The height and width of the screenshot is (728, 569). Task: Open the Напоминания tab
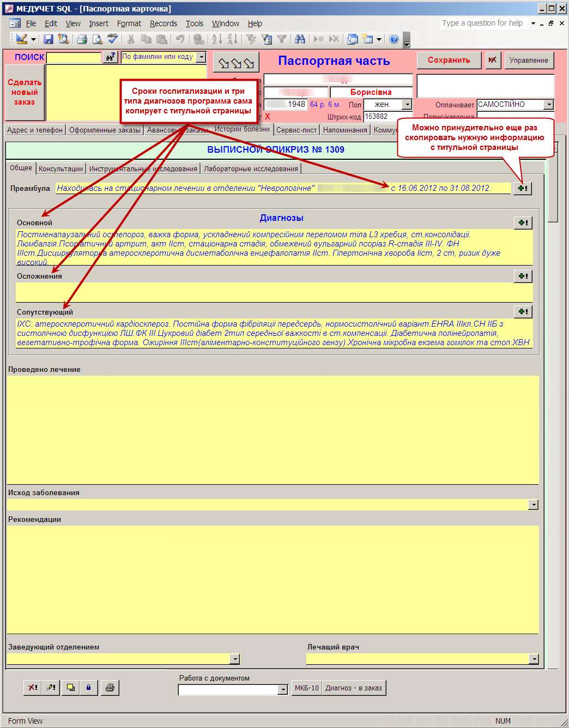click(345, 130)
